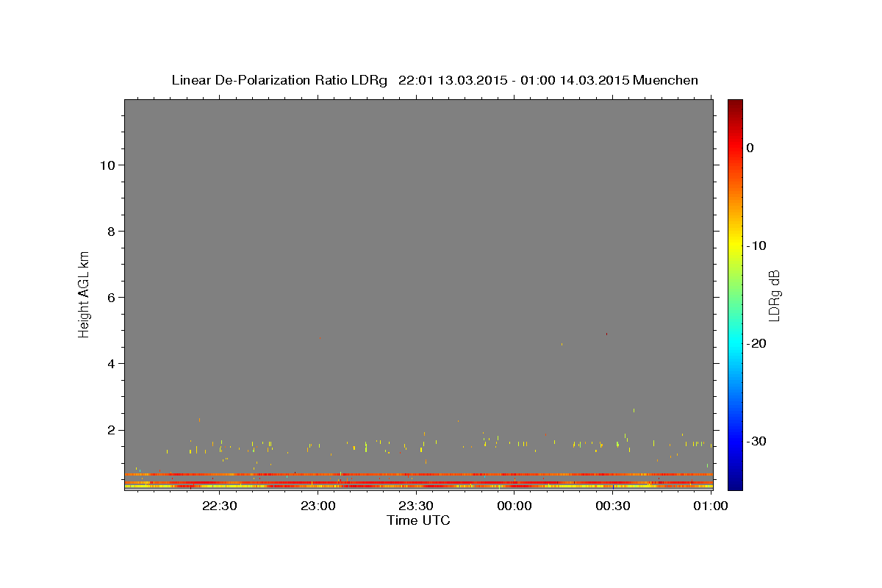This screenshot has height=588, width=882.
Task: Click the 23:30 time tick label
Action: [416, 506]
